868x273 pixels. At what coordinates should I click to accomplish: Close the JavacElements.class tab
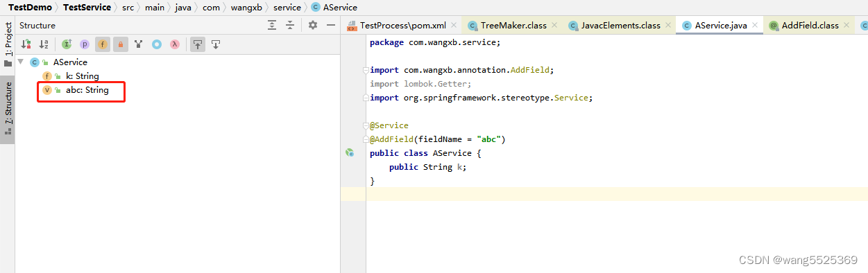668,26
